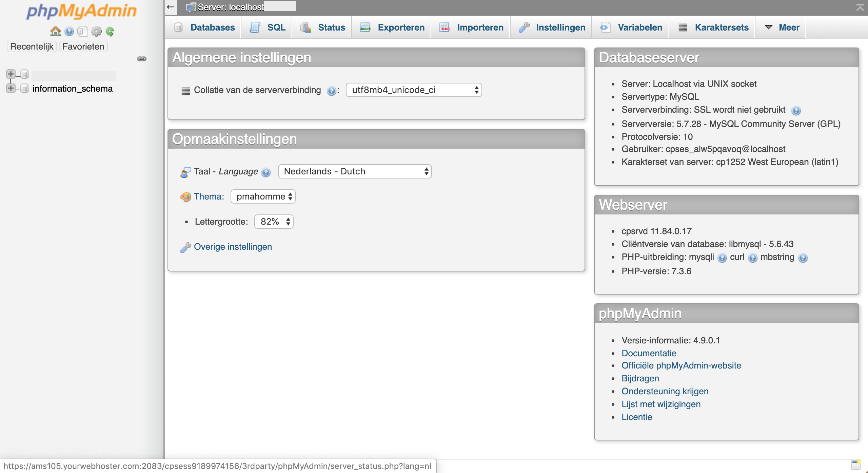This screenshot has height=473, width=868.
Task: Click the Server: localhost breadcrumb link
Action: [231, 7]
